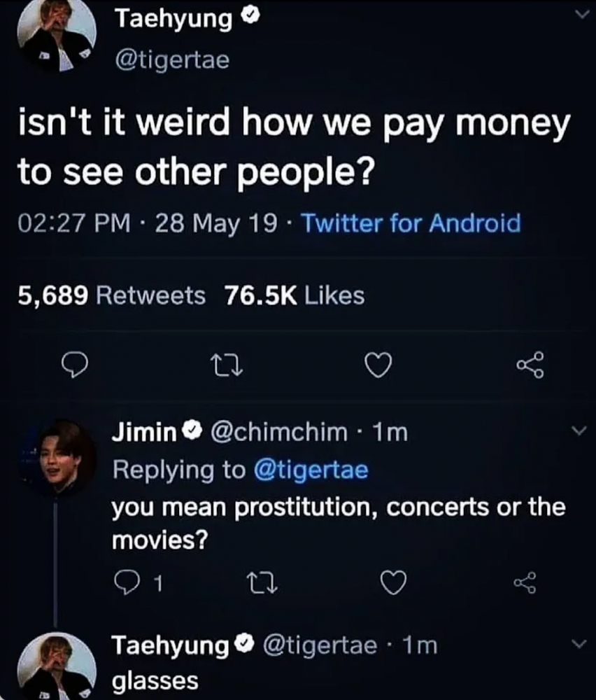Like Jimin's reply tweet

click(394, 582)
